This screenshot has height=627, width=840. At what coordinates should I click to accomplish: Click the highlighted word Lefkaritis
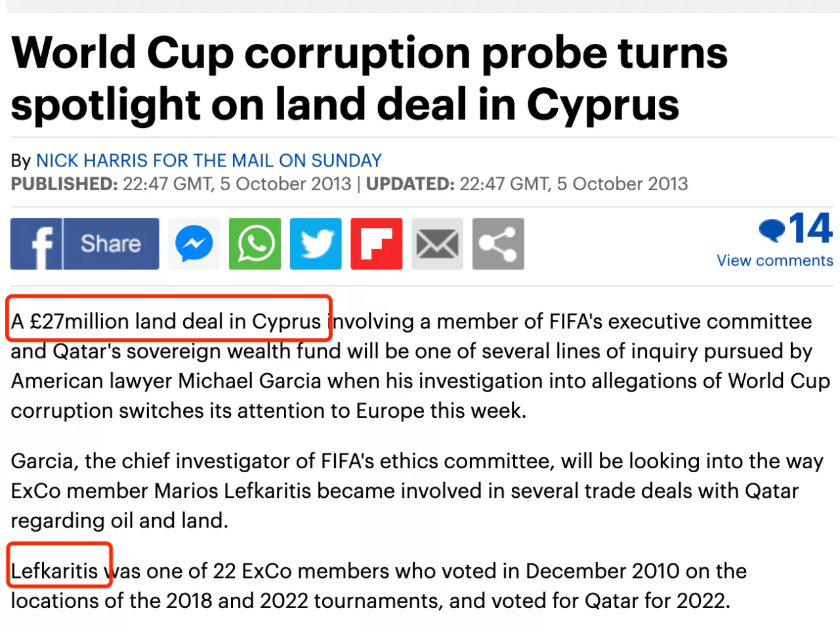pos(54,571)
